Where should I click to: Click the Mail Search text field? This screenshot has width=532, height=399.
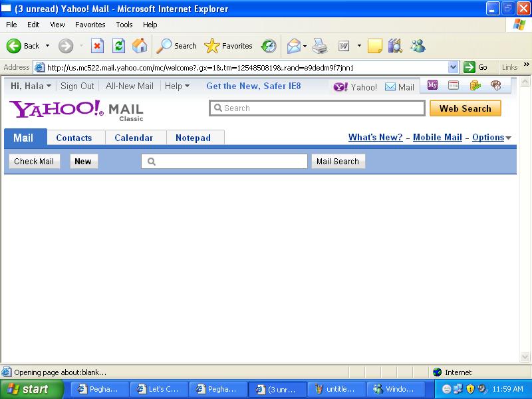coord(225,161)
